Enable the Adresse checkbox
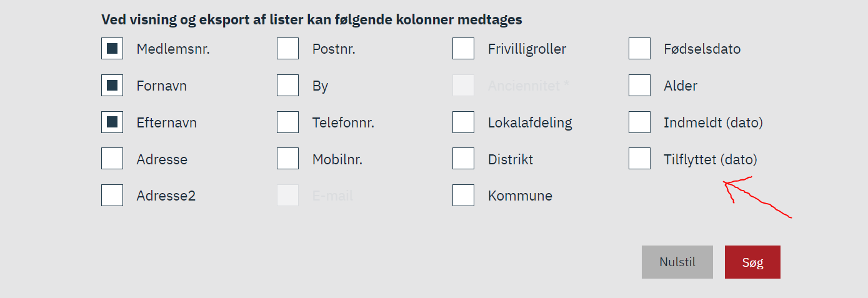868x298 pixels. 112,159
